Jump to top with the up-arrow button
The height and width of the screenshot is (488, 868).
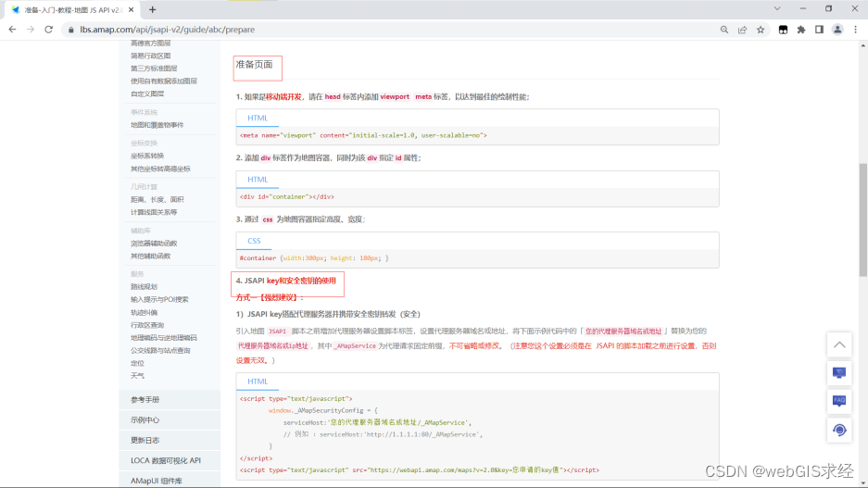pos(839,344)
